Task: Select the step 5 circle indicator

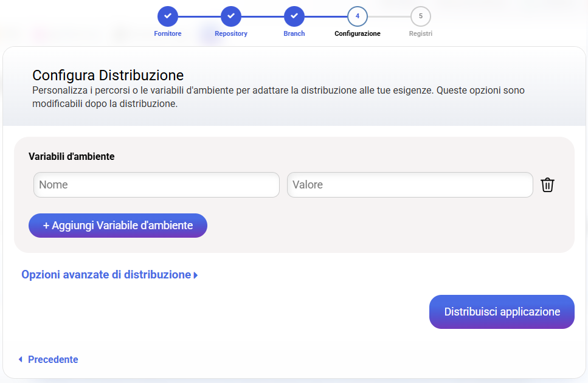Action: click(x=421, y=16)
